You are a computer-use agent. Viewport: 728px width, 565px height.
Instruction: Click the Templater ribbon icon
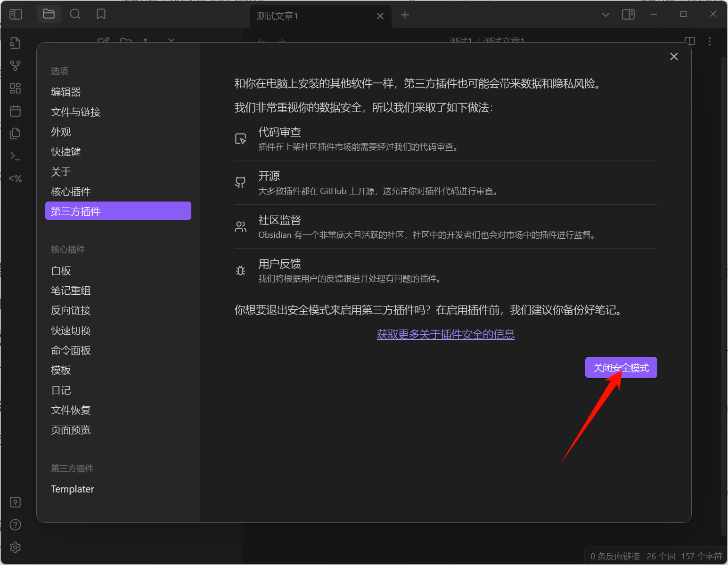point(15,178)
